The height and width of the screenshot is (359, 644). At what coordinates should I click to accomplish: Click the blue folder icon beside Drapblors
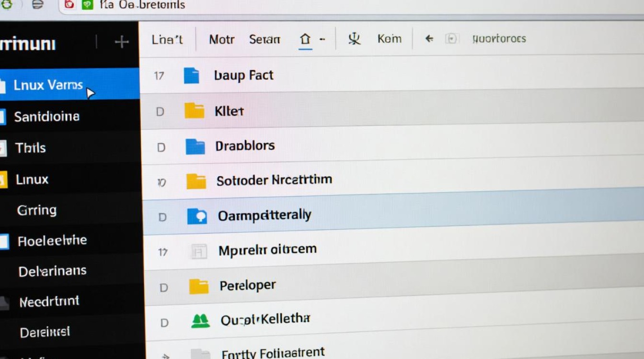tap(195, 146)
